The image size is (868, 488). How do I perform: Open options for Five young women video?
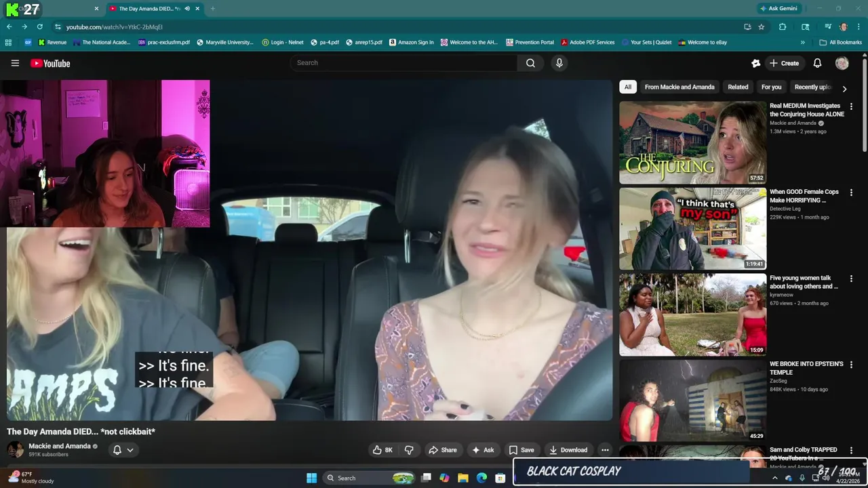tap(851, 279)
